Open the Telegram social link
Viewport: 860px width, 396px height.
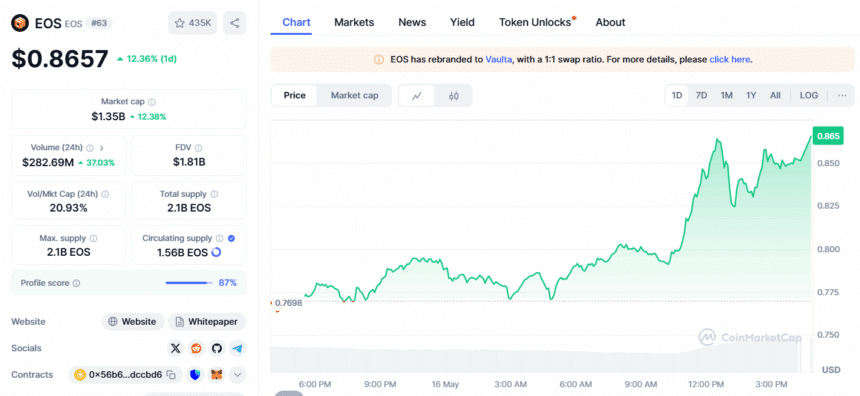(237, 348)
